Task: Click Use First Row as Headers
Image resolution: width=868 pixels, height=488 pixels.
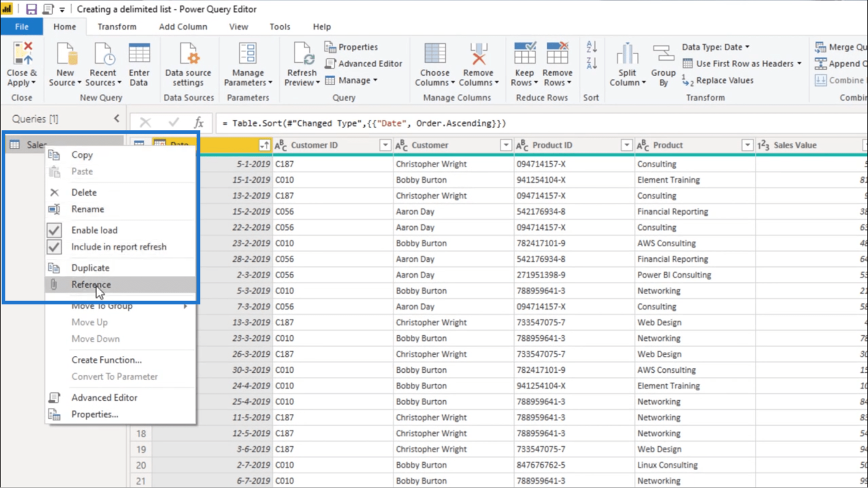Action: (742, 64)
